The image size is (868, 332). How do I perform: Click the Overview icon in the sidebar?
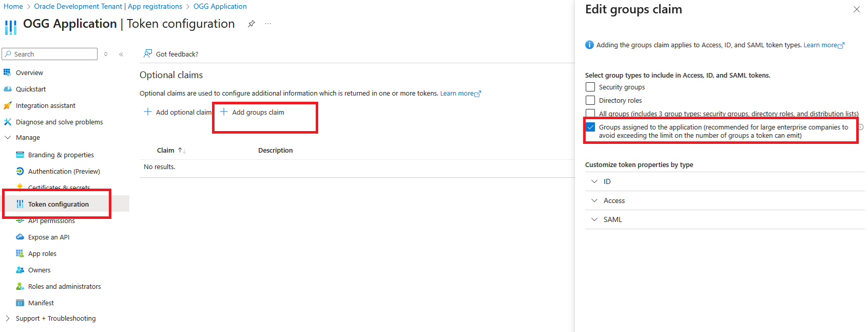click(7, 72)
